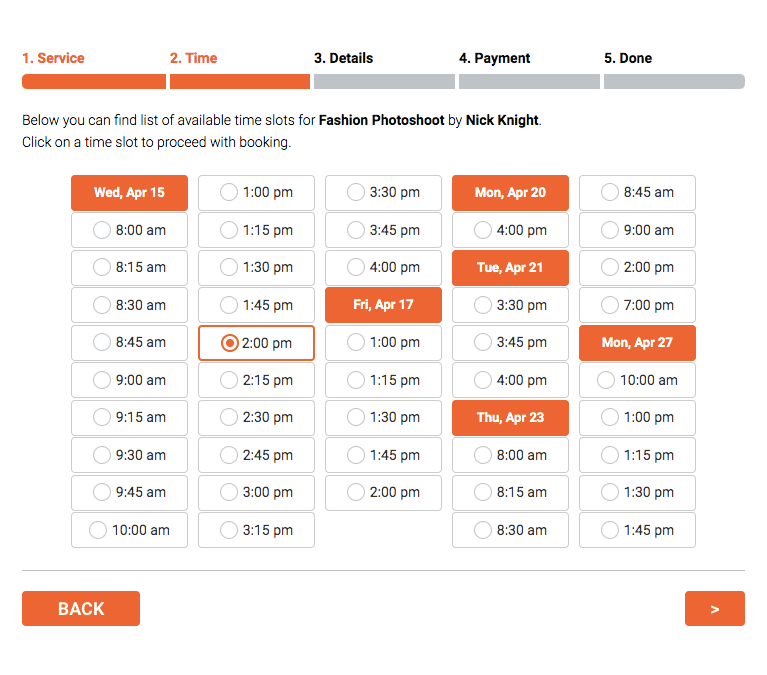Click the next arrow button
Image resolution: width=767 pixels, height=675 pixels.
pyautogui.click(x=714, y=609)
